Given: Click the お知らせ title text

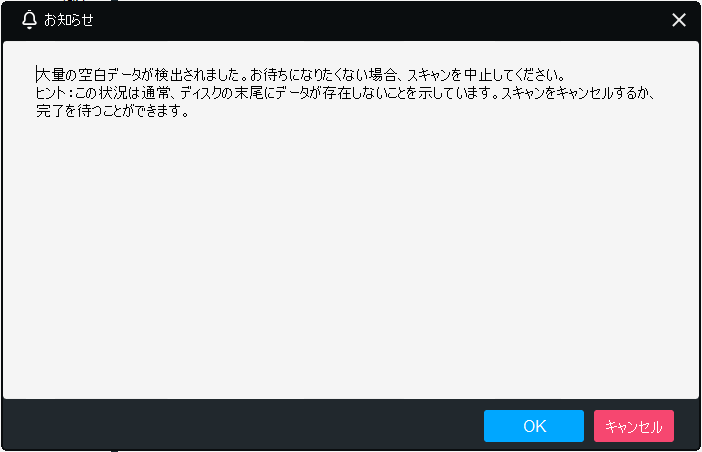Looking at the screenshot, I should (68, 20).
